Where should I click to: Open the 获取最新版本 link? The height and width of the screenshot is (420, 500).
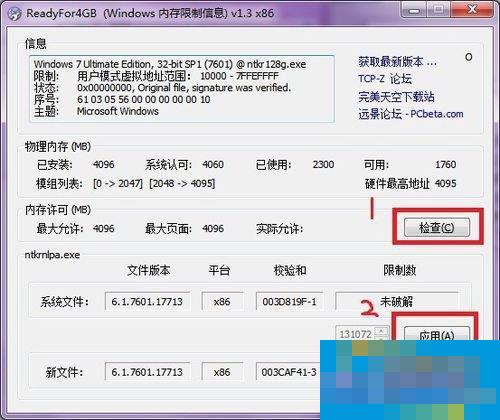click(397, 62)
